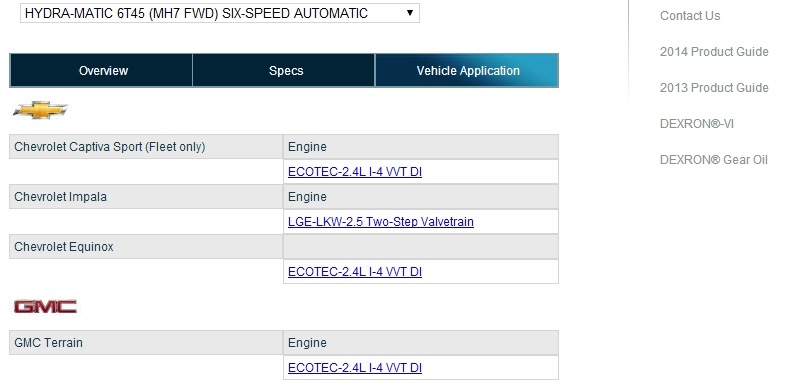Viewport: 804px width, 388px height.
Task: Select the Vehicle Application tab
Action: coord(467,70)
